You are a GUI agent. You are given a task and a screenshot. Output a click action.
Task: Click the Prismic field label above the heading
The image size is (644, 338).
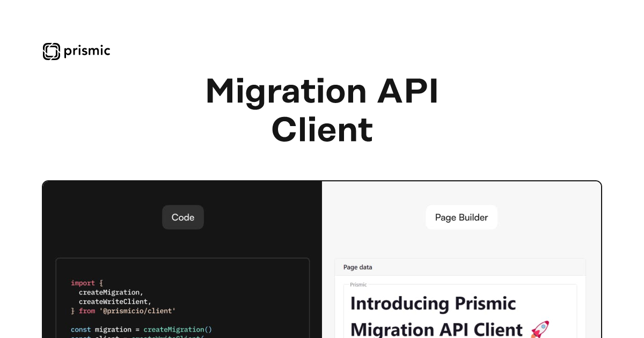point(358,284)
